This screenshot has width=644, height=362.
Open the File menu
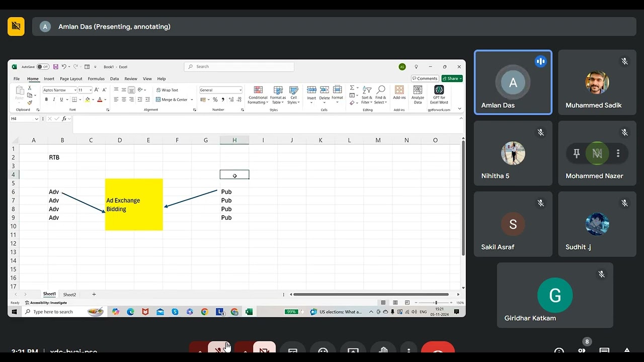(x=17, y=79)
